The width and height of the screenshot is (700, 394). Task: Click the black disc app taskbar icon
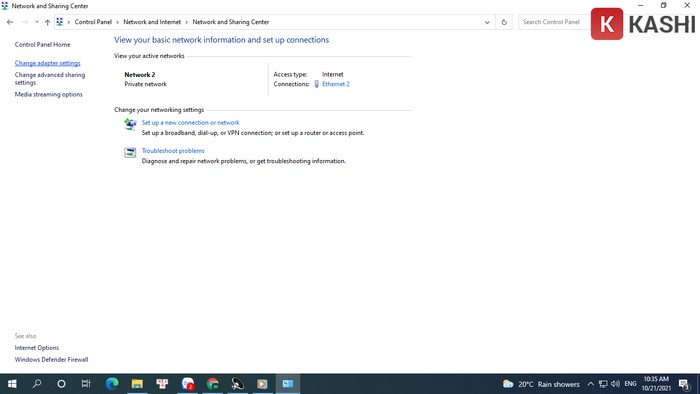click(238, 384)
